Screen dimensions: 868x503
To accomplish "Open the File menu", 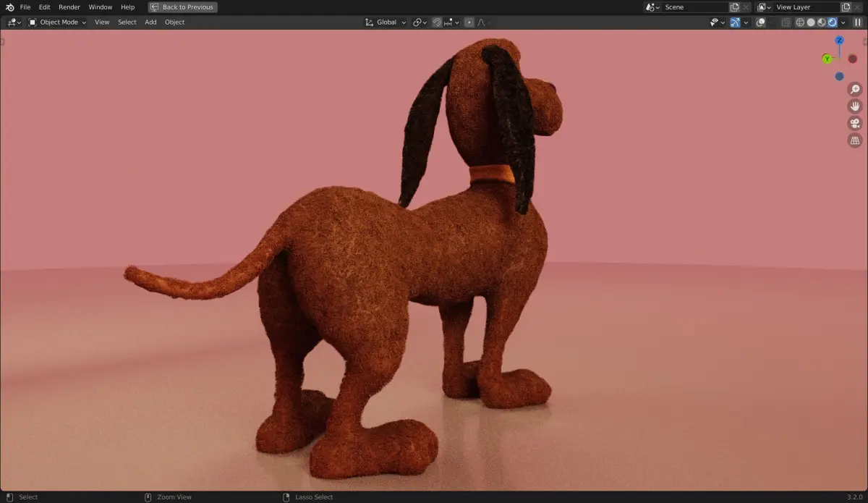I will tap(25, 7).
